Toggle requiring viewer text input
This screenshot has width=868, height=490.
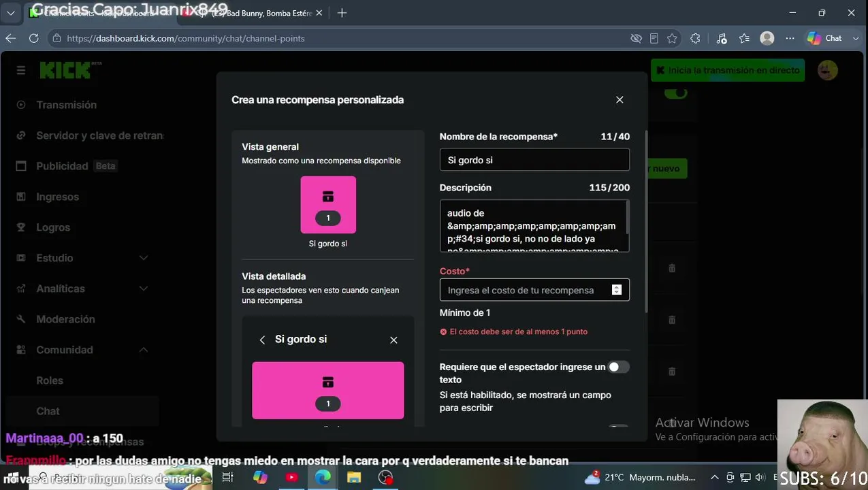click(x=618, y=367)
